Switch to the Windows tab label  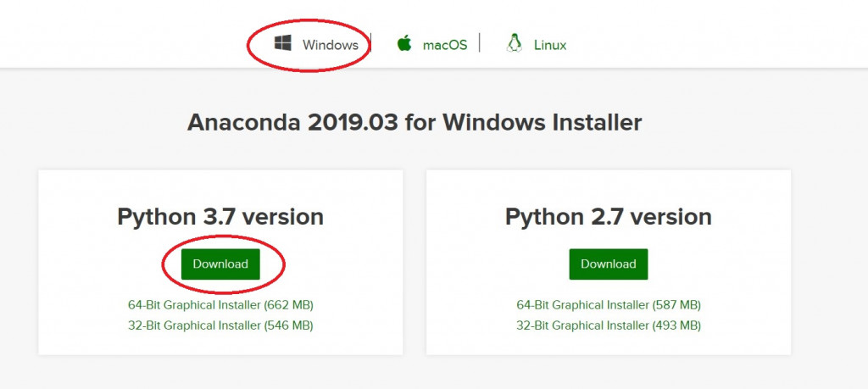click(x=330, y=45)
